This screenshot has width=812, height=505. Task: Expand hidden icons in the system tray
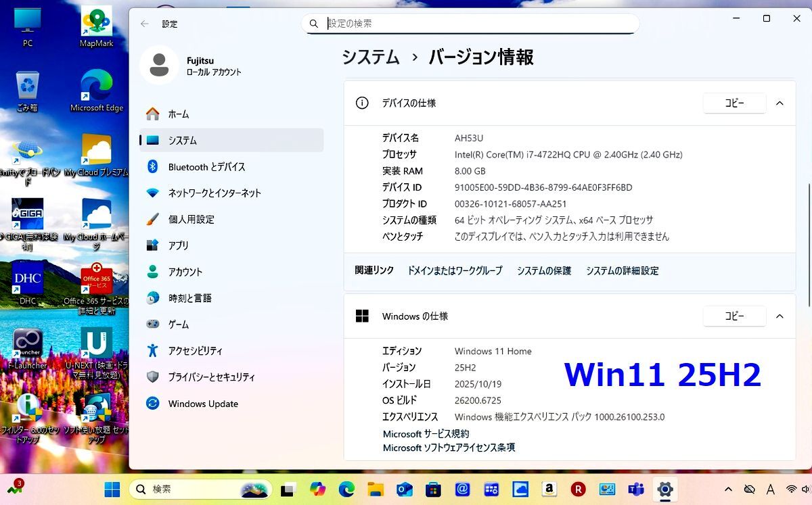pyautogui.click(x=729, y=489)
